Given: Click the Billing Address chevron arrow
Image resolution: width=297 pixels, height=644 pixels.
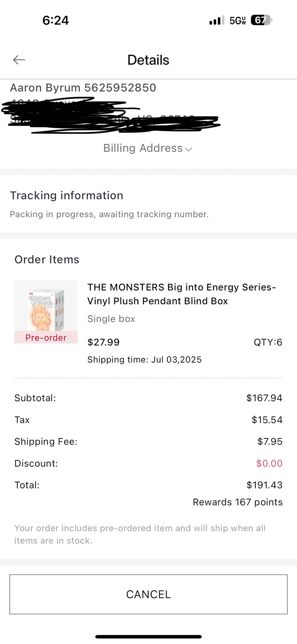Looking at the screenshot, I should click(188, 149).
